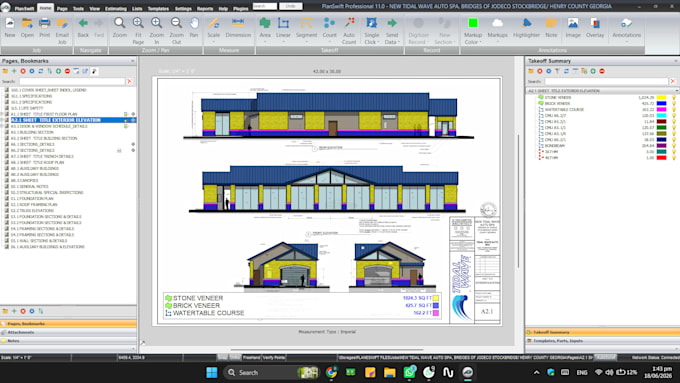Toggle STONE VENEER lightbulb visibility

[674, 98]
